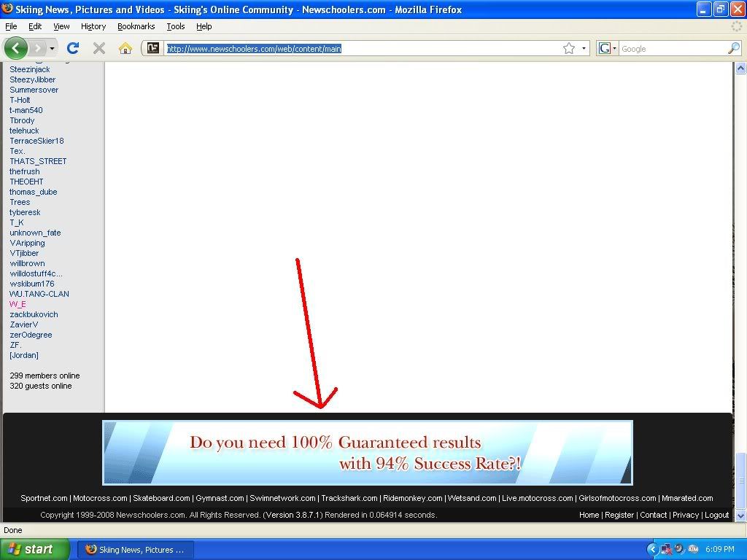Click the WU.TANG-CLAN member link
747x560 pixels.
click(39, 294)
